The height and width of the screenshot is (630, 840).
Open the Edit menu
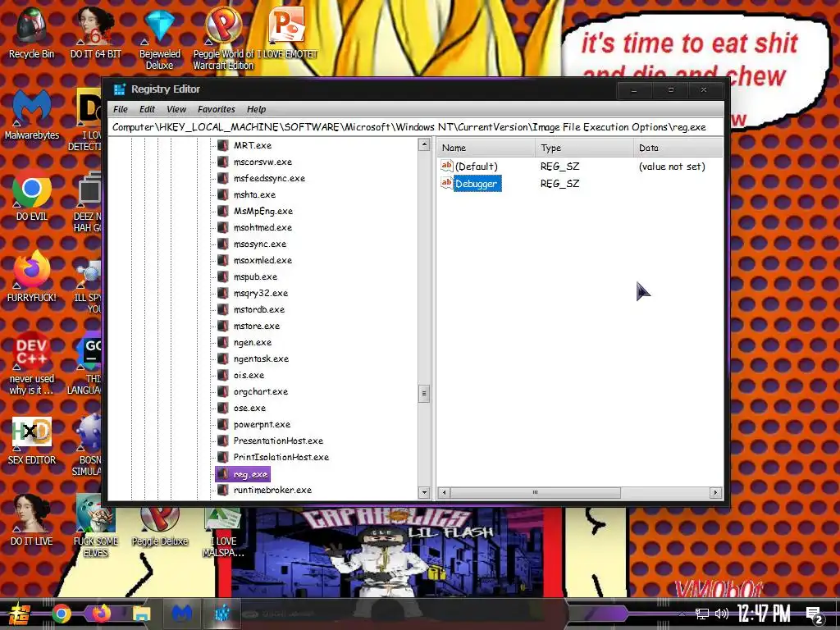[x=147, y=109]
